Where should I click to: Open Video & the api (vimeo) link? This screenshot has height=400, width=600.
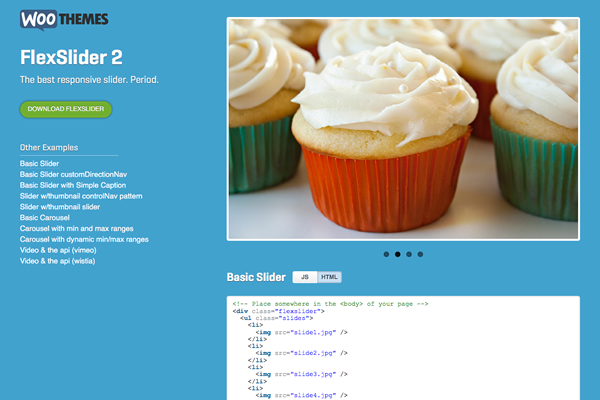pos(58,250)
